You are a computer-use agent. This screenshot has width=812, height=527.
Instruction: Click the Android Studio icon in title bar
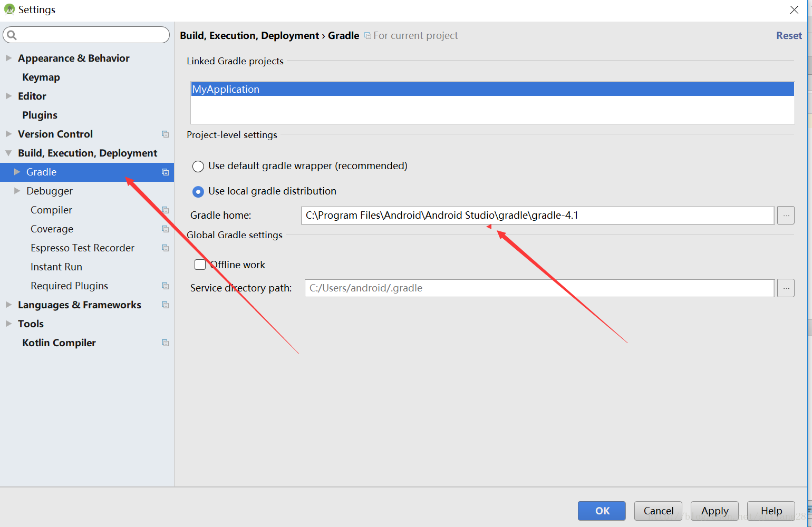(x=9, y=9)
